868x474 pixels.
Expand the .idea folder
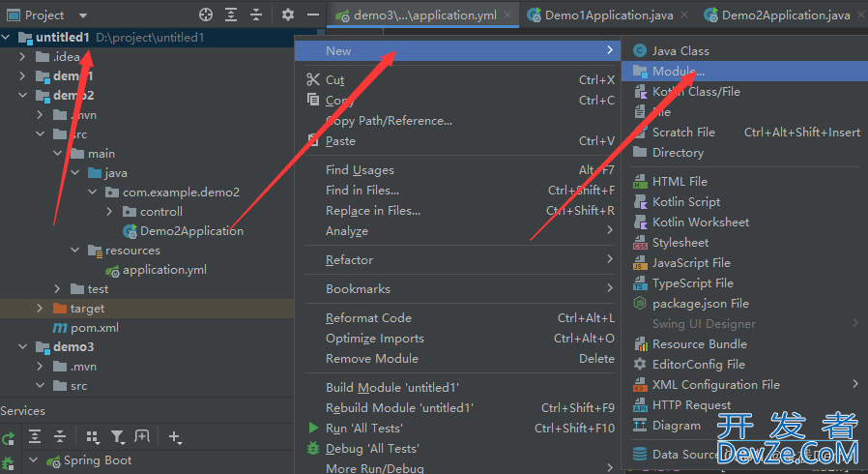pos(22,56)
